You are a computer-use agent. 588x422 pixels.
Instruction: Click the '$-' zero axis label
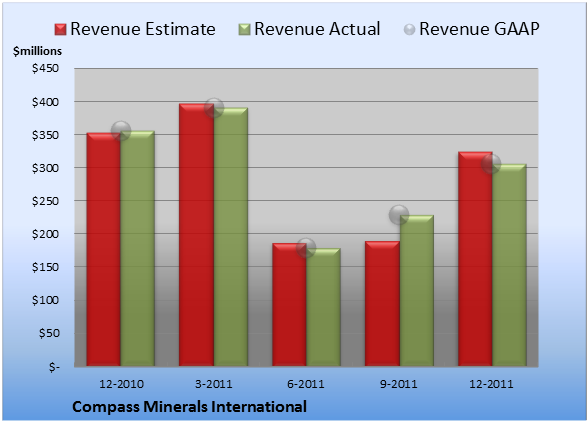point(54,366)
